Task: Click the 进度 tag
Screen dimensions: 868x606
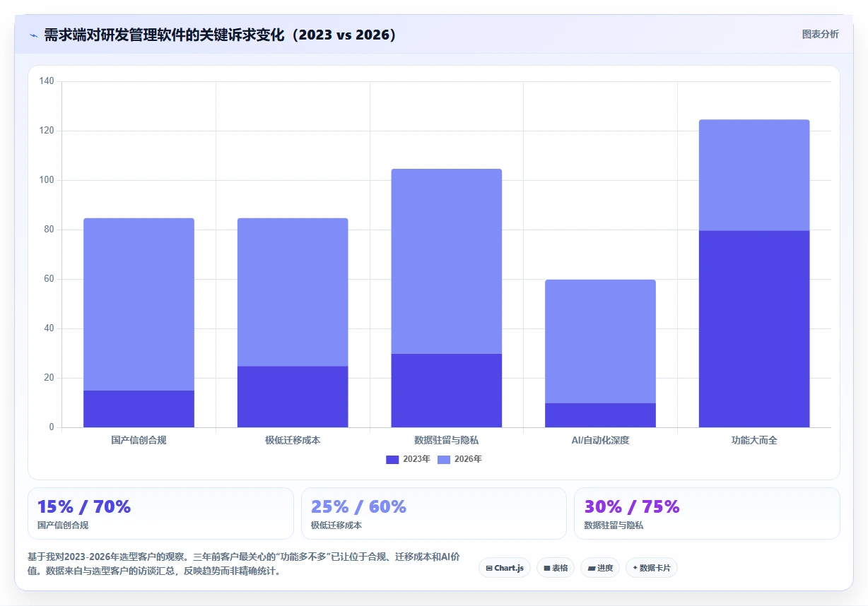Action: (600, 568)
